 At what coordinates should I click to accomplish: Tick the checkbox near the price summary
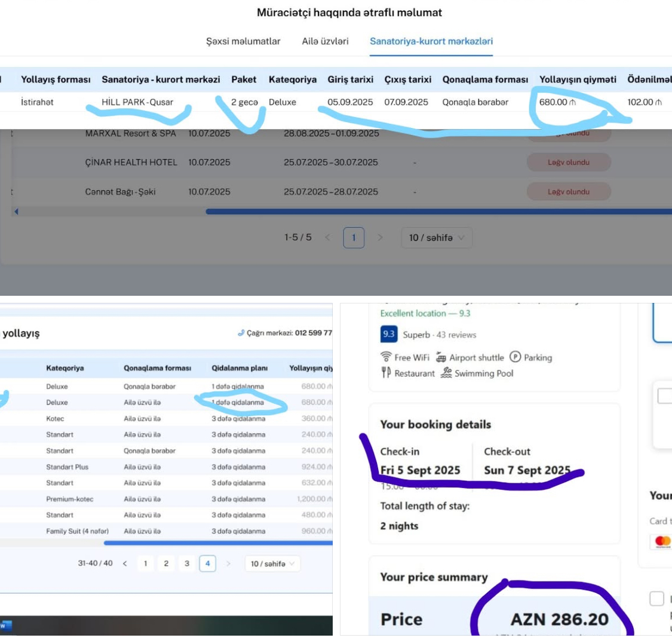(656, 599)
